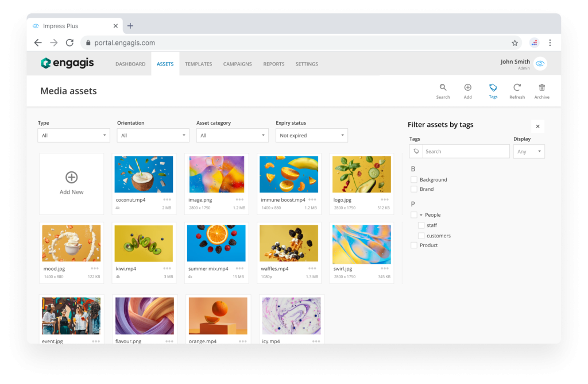Bookmark page with the star icon
This screenshot has height=384, width=588.
(x=514, y=43)
